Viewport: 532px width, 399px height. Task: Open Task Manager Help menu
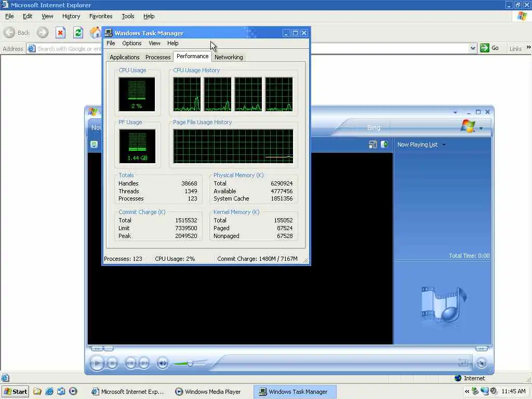tap(172, 43)
